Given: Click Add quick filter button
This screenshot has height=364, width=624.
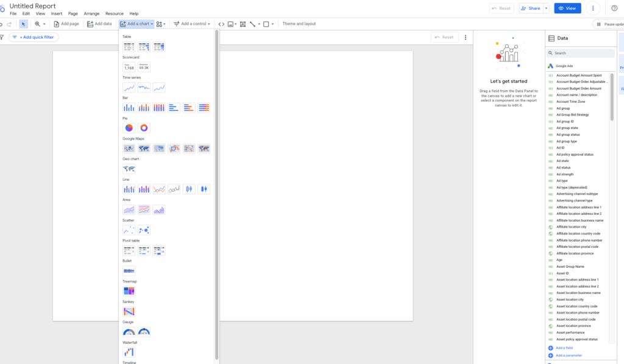Looking at the screenshot, I should pos(34,37).
